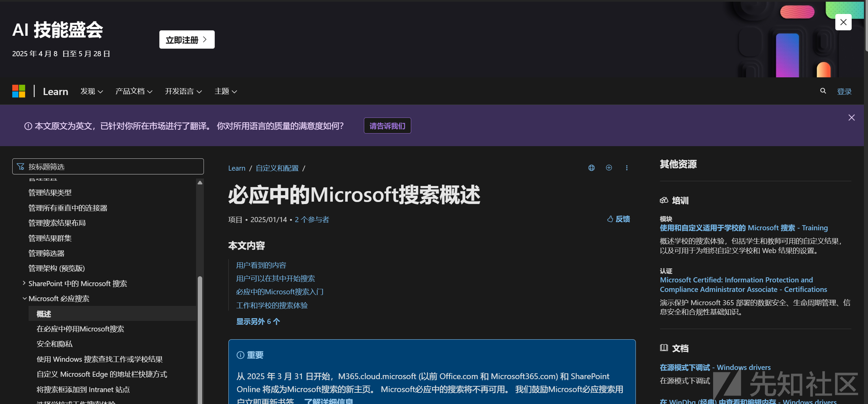This screenshot has width=868, height=404.
Task: Focus the 按标题筛选 filter input
Action: [108, 167]
